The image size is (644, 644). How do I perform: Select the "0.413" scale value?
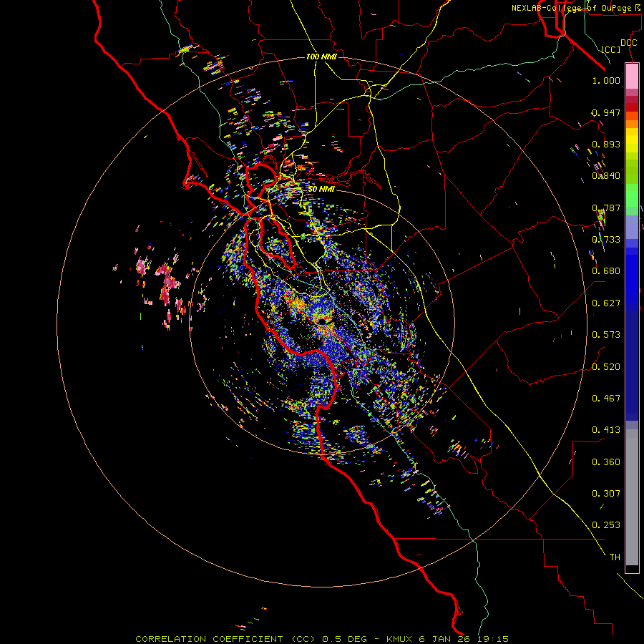pyautogui.click(x=606, y=430)
